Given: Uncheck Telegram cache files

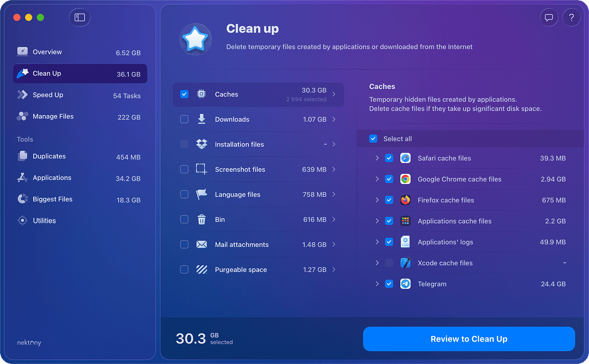Looking at the screenshot, I should pos(389,284).
